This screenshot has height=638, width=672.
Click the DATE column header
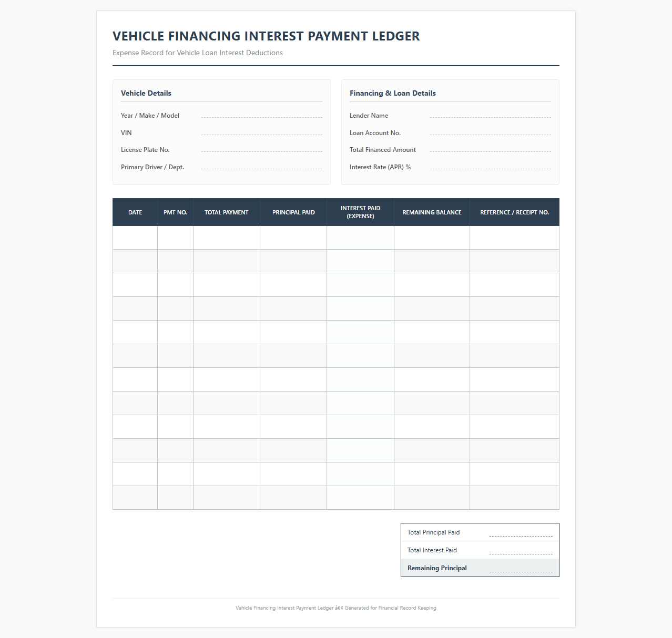[135, 212]
